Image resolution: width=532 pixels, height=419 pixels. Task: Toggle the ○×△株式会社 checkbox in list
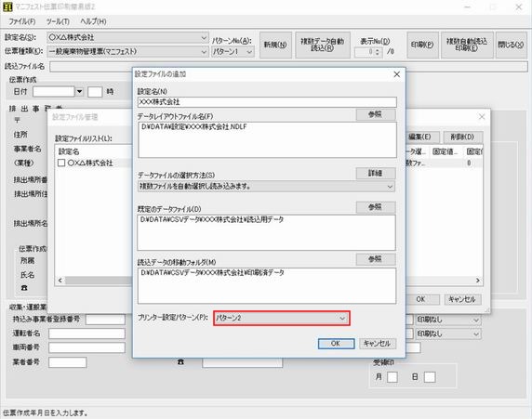(61, 164)
